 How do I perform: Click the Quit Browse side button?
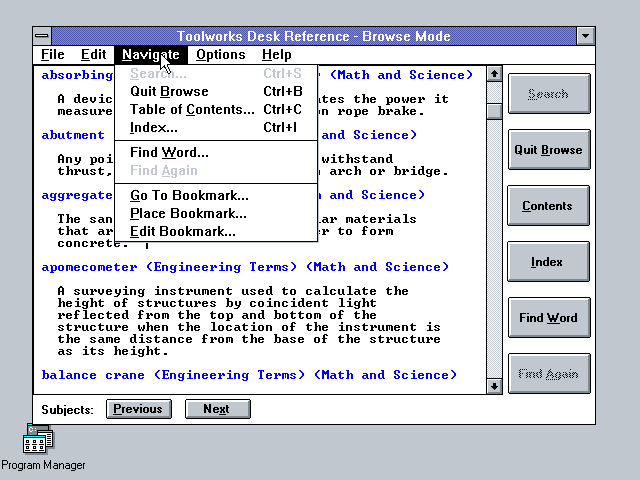pyautogui.click(x=549, y=150)
